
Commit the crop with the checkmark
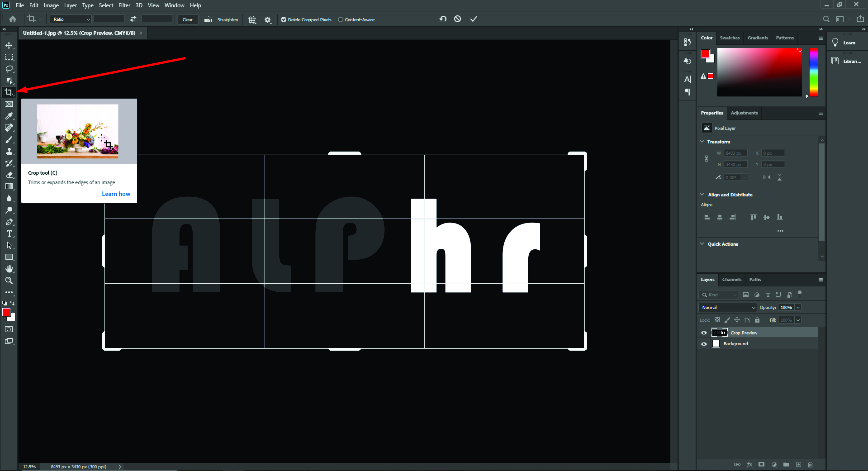(474, 19)
